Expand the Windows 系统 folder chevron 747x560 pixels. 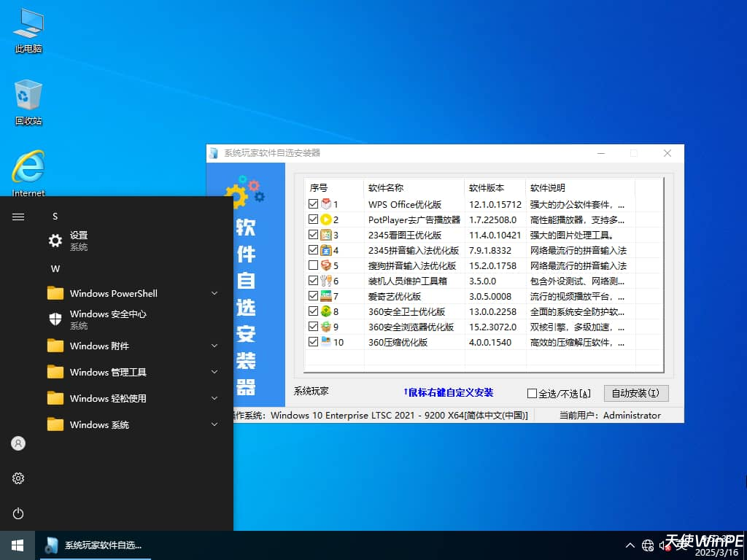pyautogui.click(x=214, y=424)
